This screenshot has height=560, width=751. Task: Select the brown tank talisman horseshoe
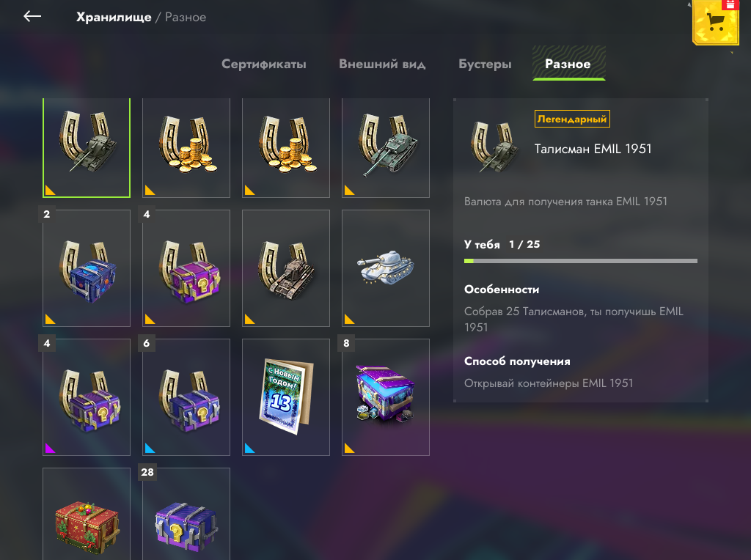click(x=286, y=268)
